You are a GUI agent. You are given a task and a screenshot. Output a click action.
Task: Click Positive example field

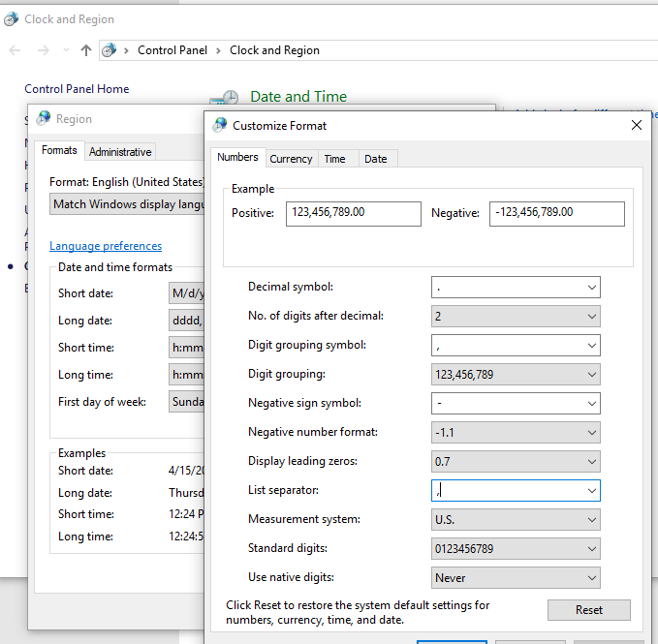coord(354,214)
